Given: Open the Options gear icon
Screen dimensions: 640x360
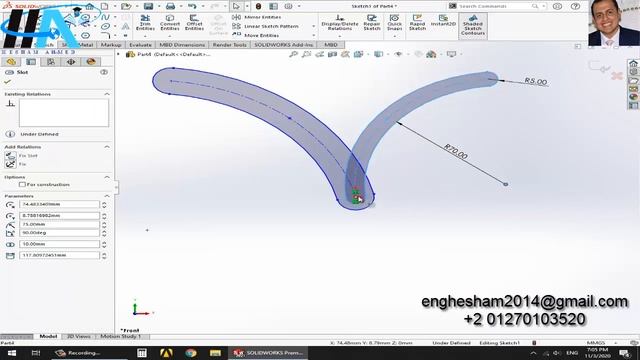Looking at the screenshot, I should tap(288, 6).
